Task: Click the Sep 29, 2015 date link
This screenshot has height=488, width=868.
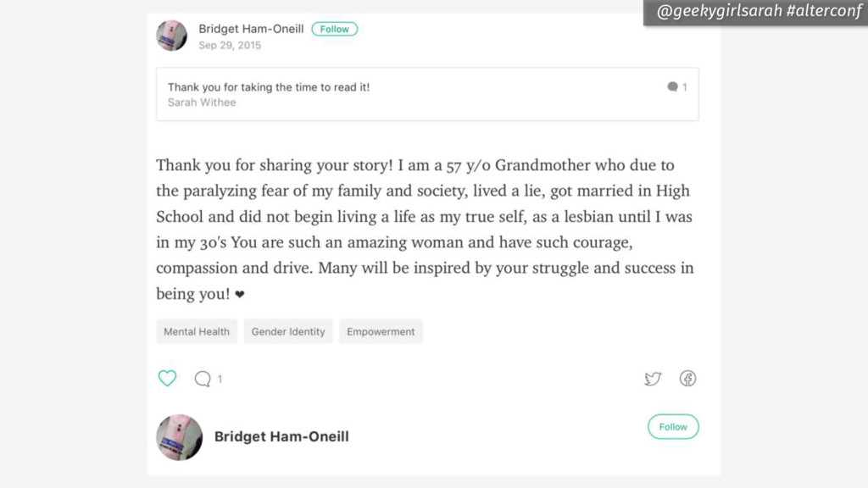Action: click(230, 46)
